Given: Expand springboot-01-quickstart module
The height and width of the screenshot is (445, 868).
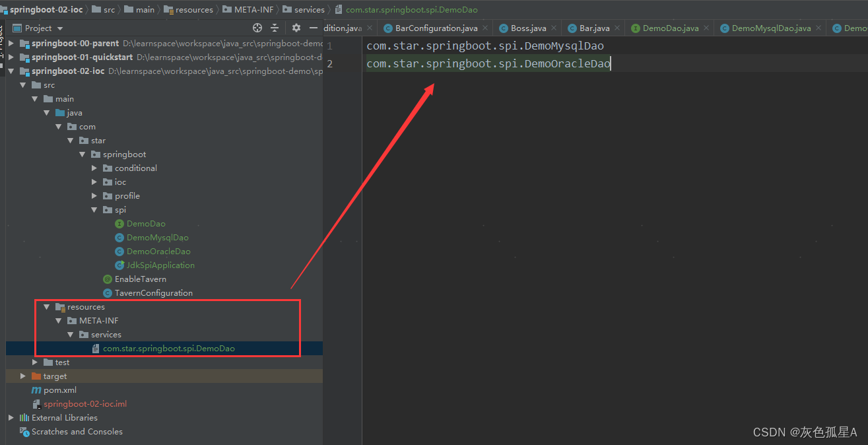Looking at the screenshot, I should tap(11, 57).
